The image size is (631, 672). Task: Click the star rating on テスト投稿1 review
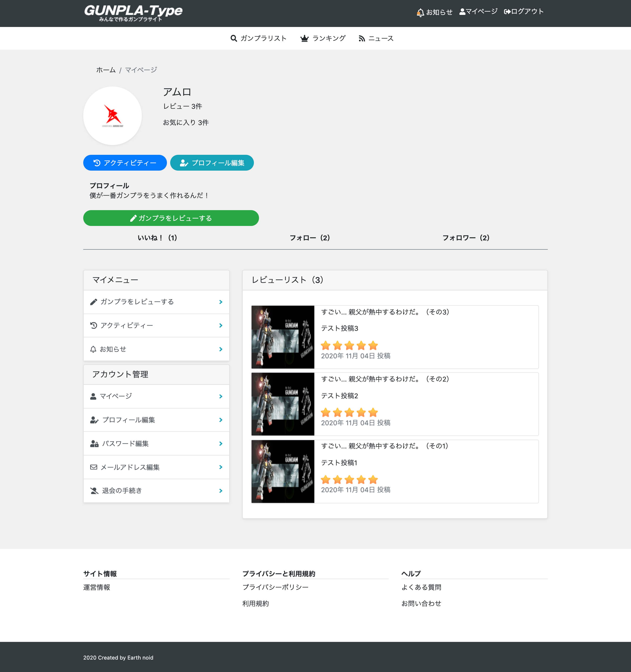pyautogui.click(x=349, y=480)
